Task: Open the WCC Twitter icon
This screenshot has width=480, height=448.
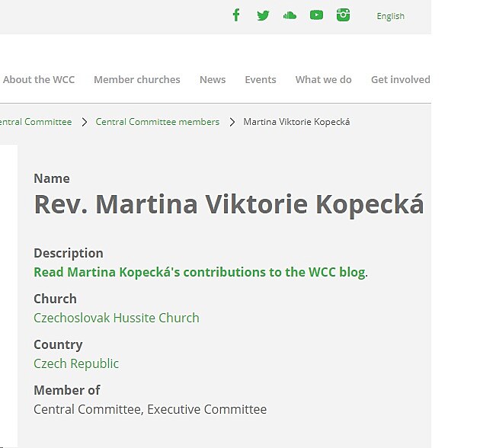Action: 263,15
